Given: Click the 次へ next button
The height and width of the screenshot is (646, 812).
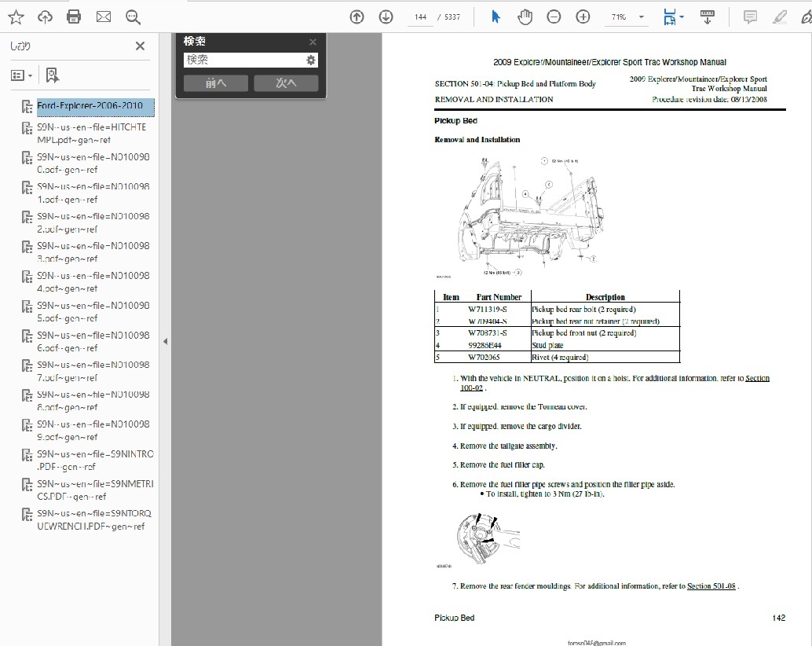Looking at the screenshot, I should 286,83.
